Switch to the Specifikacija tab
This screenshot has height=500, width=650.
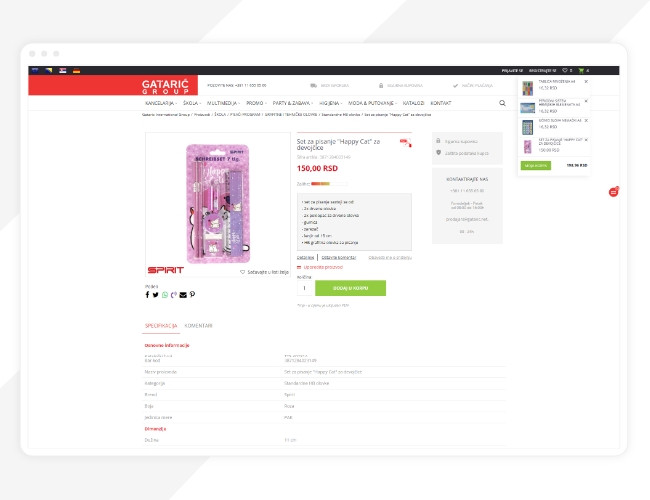pyautogui.click(x=161, y=326)
